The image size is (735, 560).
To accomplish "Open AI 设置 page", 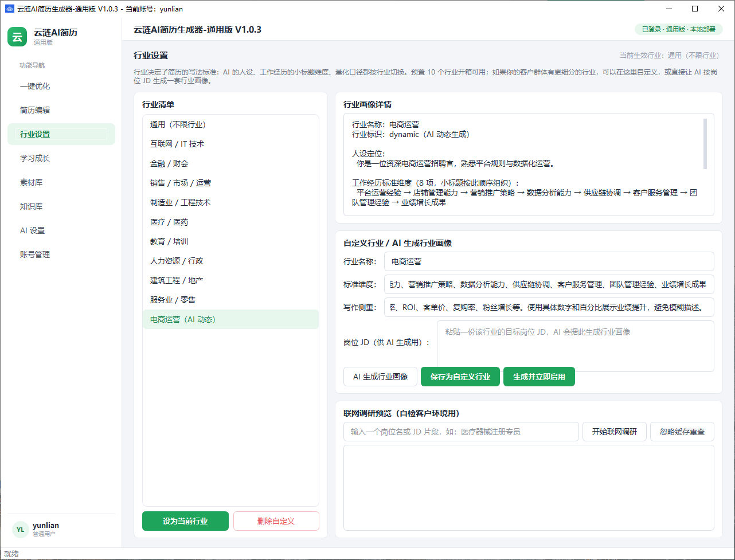I will pos(61,230).
